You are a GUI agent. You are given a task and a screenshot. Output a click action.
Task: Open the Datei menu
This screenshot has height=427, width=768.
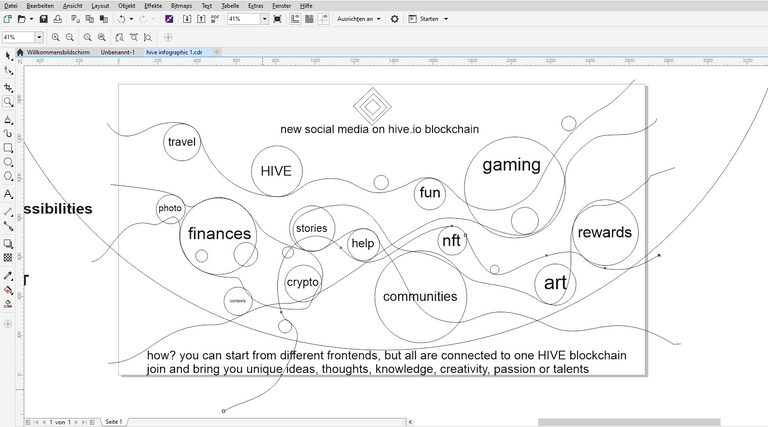pos(10,5)
